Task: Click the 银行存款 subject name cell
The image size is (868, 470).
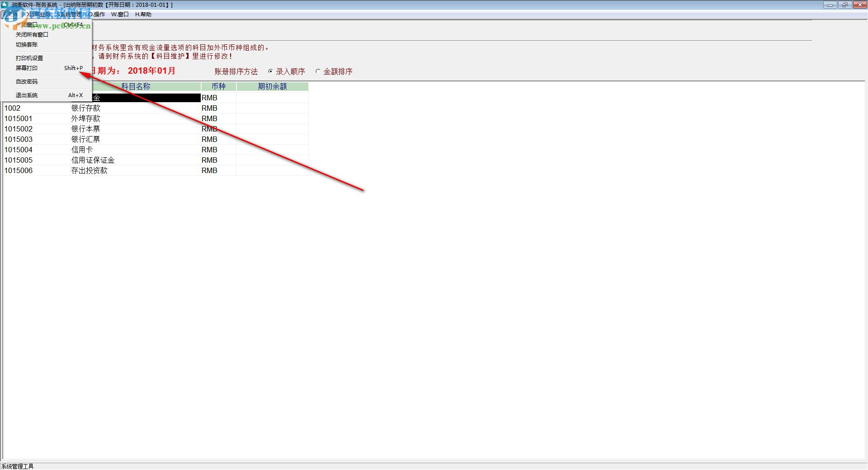Action: pyautogui.click(x=136, y=108)
